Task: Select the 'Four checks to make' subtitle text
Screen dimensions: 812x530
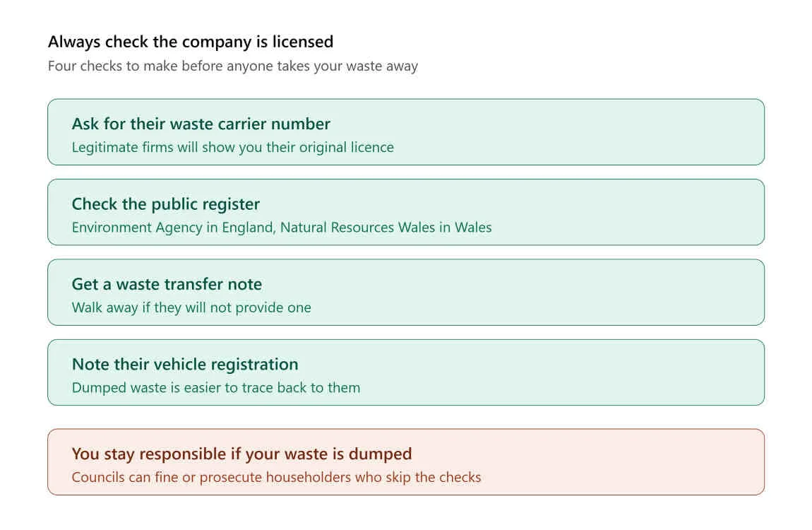Action: pyautogui.click(x=232, y=66)
